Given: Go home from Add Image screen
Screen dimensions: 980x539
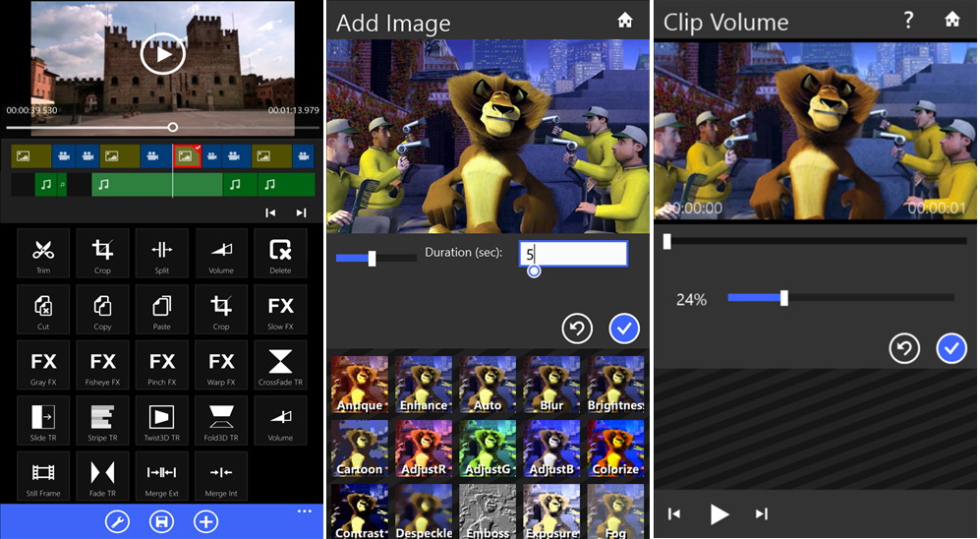Looking at the screenshot, I should pyautogui.click(x=624, y=21).
